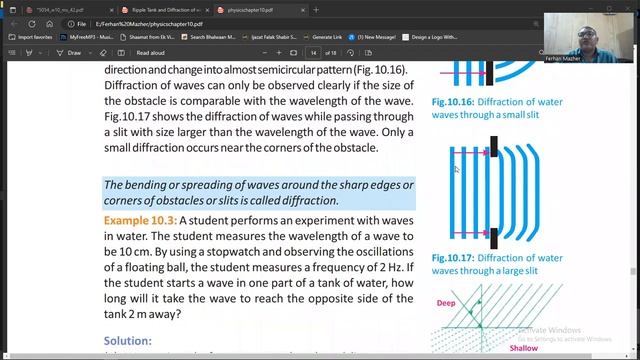
Task: Edit the page number field showing 14
Action: tap(313, 53)
